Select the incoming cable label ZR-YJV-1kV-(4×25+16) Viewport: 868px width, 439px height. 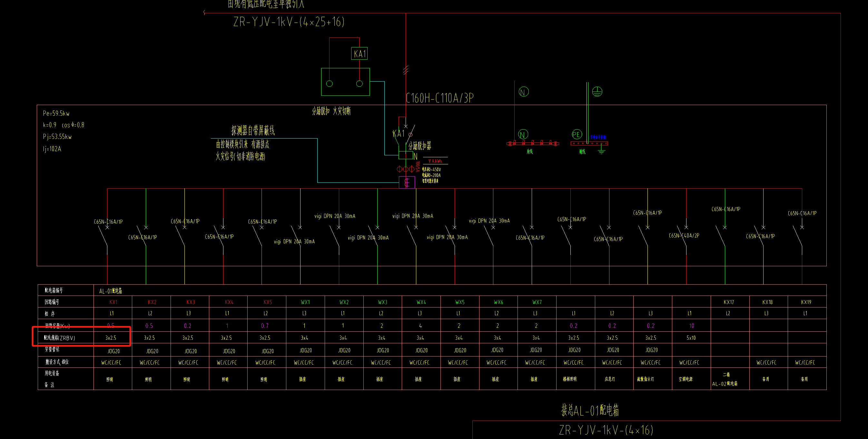(x=289, y=22)
